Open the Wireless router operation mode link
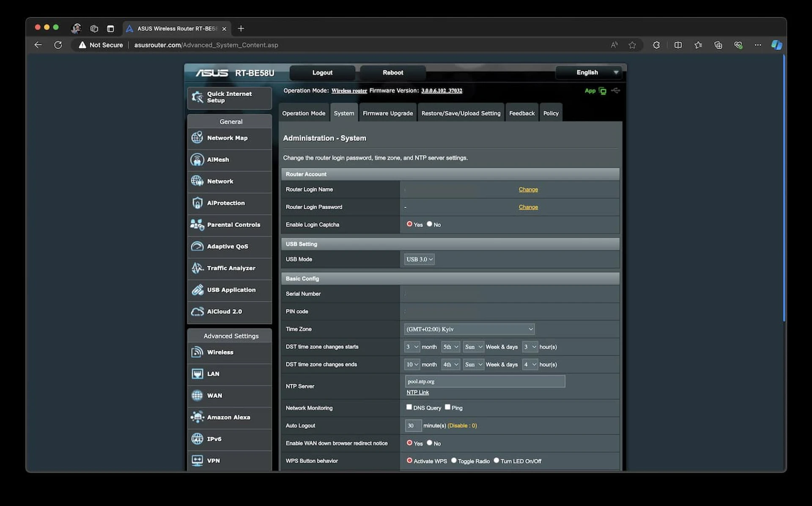This screenshot has width=812, height=506. point(349,90)
